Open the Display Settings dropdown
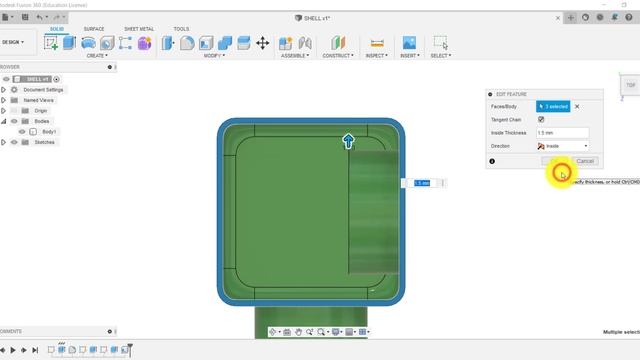640x360 pixels. tap(337, 332)
